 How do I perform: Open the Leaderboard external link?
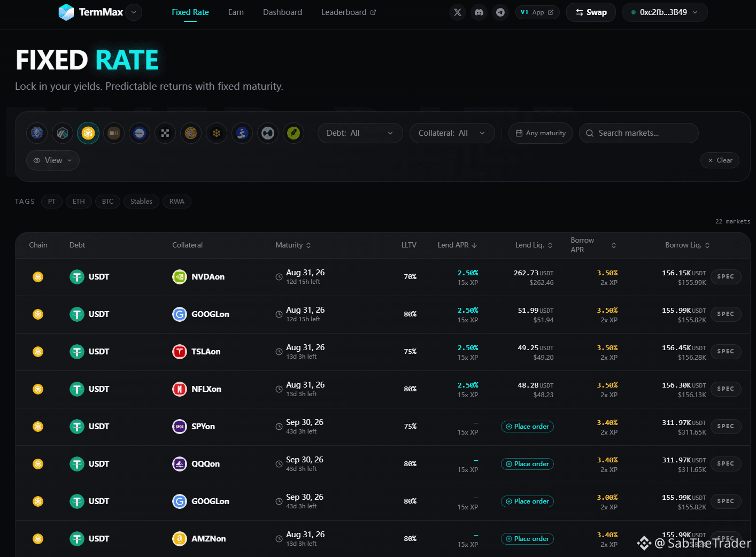click(349, 12)
